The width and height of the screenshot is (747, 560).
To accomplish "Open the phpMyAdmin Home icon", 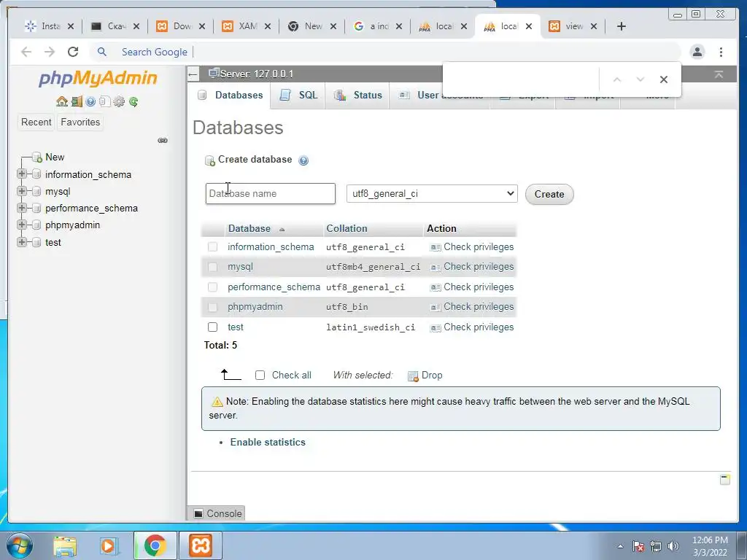I will click(62, 101).
